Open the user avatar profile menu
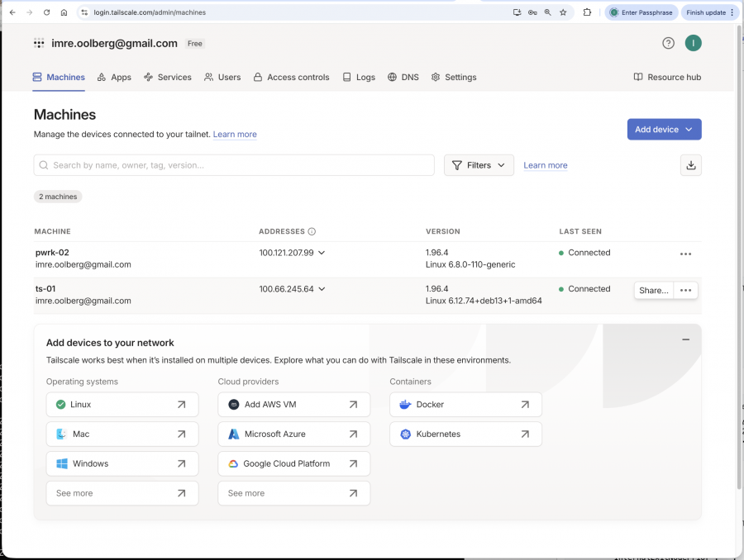Screen dimensions: 744x560 click(693, 43)
